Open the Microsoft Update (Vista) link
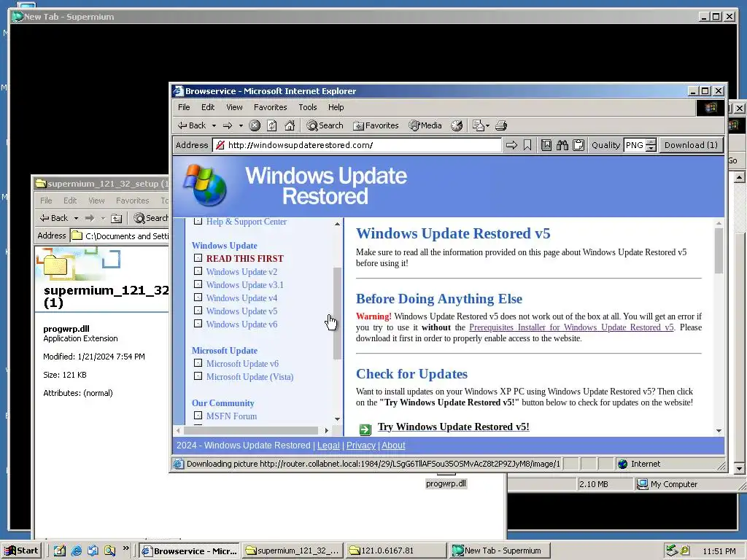The width and height of the screenshot is (747, 560). pyautogui.click(x=249, y=377)
